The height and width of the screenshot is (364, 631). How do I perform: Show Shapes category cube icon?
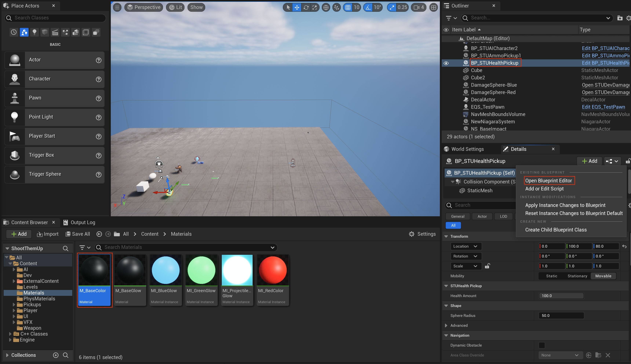point(45,32)
